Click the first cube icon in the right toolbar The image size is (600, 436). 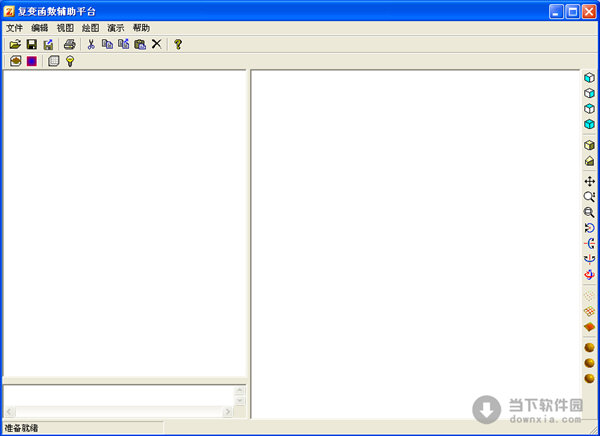tap(589, 78)
